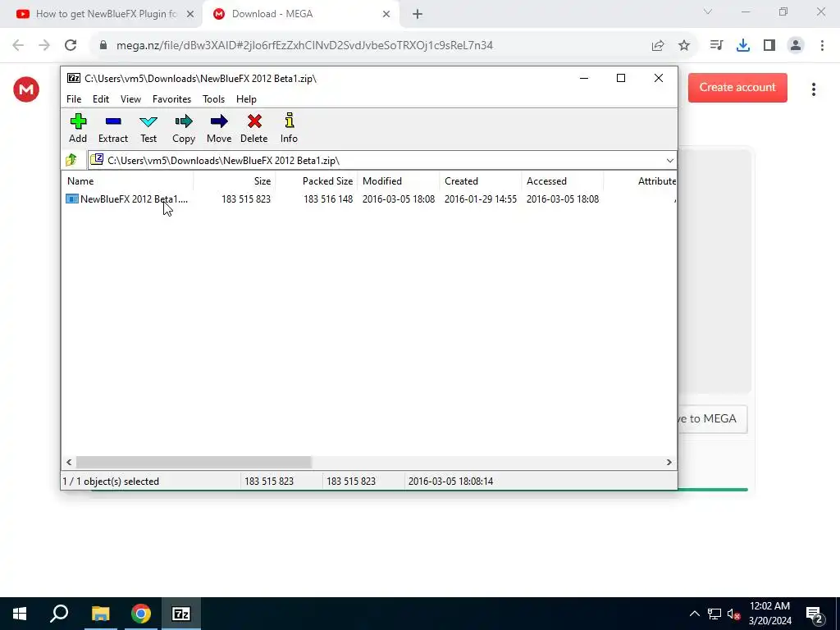Screen dimensions: 840x630
Task: Open the MEGA page three-dot menu
Action: click(x=813, y=89)
